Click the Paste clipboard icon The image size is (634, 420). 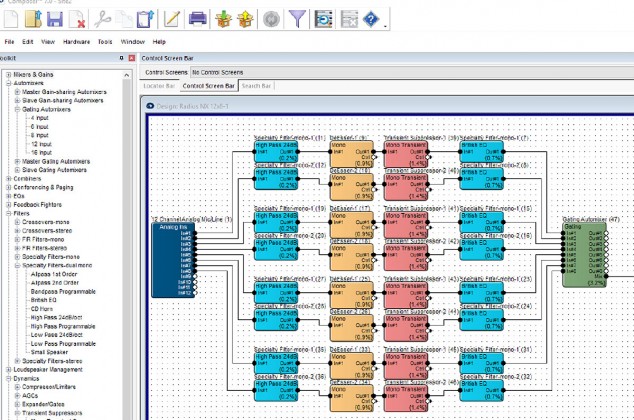(146, 17)
